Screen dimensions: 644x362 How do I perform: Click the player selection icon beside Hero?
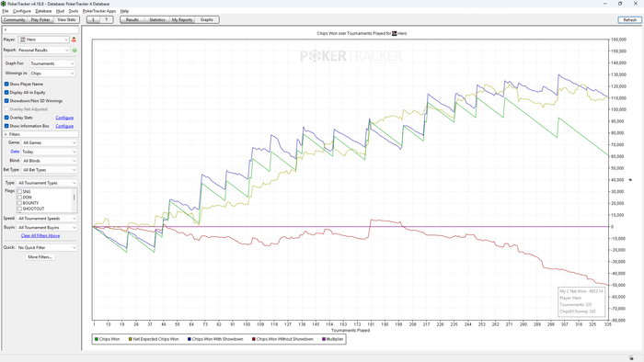pyautogui.click(x=74, y=40)
